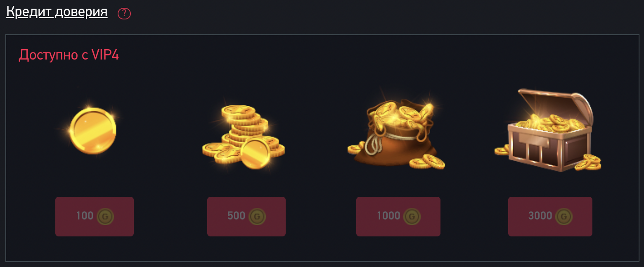The height and width of the screenshot is (267, 644).
Task: Click the 1000 G credit button
Action: pyautogui.click(x=398, y=217)
